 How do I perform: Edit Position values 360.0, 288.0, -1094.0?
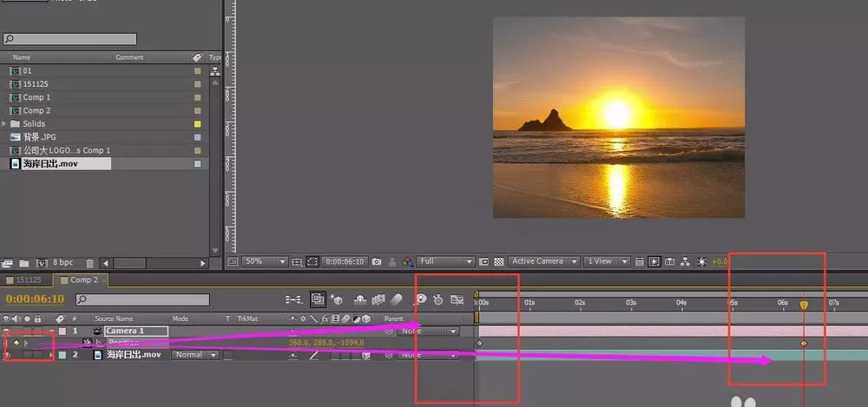tap(326, 344)
